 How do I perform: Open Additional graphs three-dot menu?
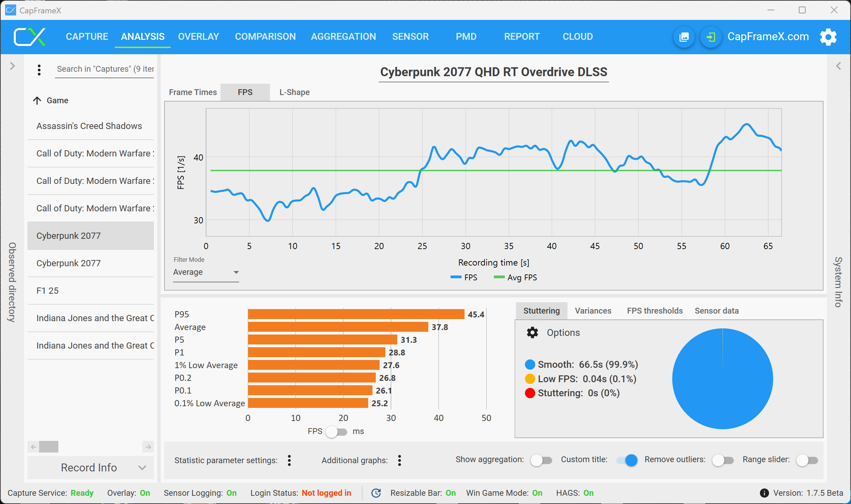coord(399,460)
